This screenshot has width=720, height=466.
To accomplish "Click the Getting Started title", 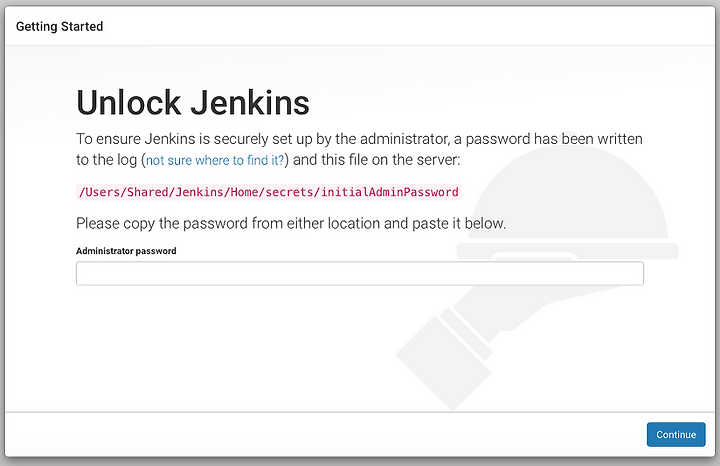I will coord(59,27).
